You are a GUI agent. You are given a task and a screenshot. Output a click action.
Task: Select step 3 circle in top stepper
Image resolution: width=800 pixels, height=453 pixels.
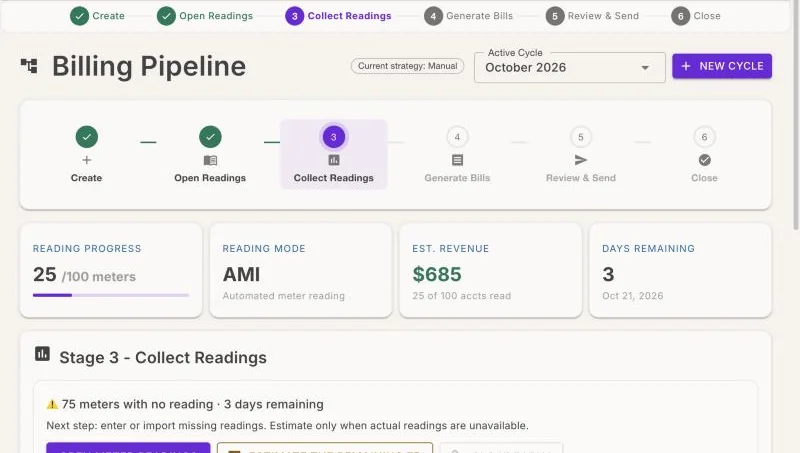(294, 16)
